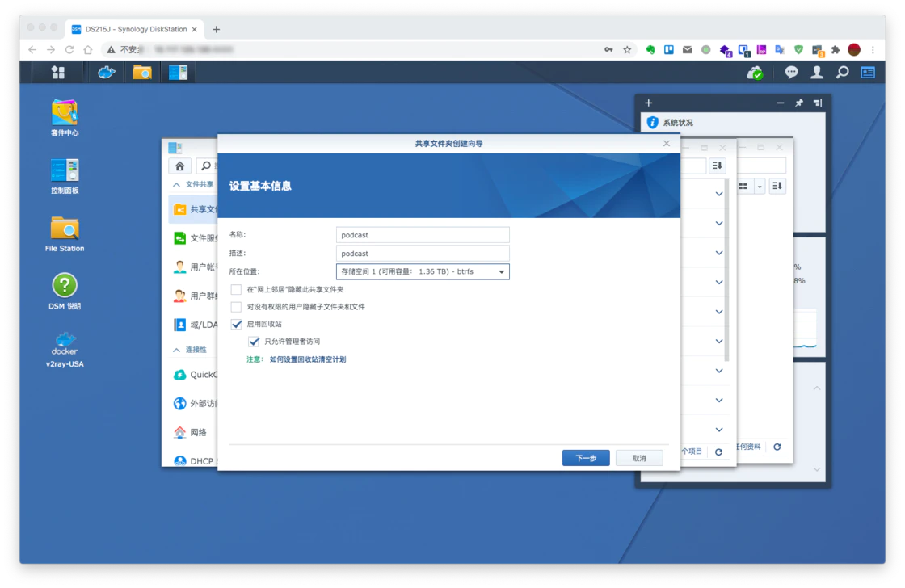The width and height of the screenshot is (905, 588).
Task: Toggle the 只允许管理者访问 checkbox
Action: (254, 342)
